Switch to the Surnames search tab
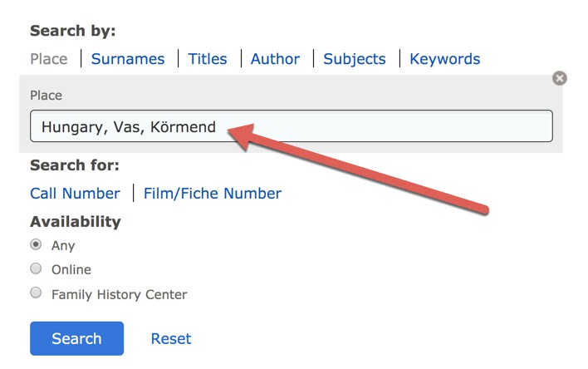Viewport: 588px width, 369px height. pos(128,59)
